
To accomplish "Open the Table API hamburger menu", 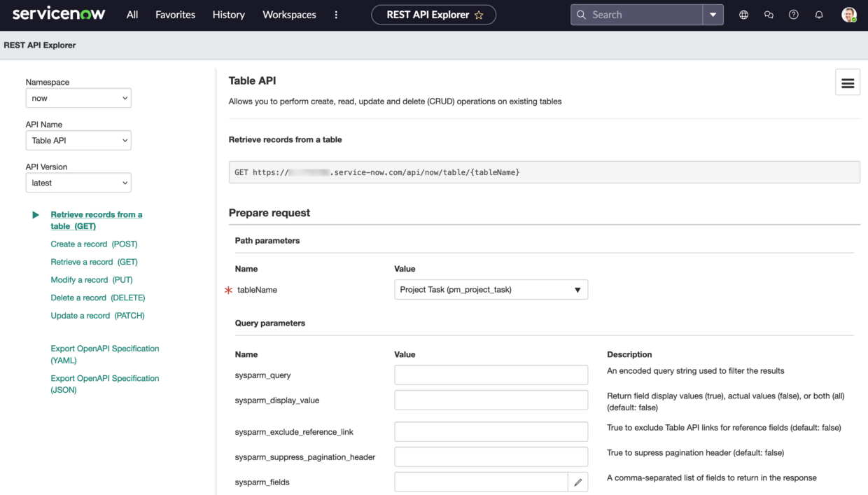I will coord(847,82).
